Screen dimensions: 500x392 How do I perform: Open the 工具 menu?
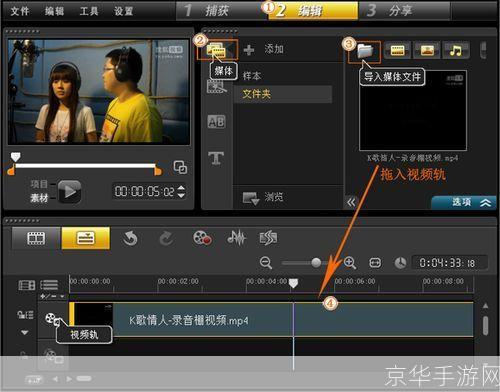point(89,11)
